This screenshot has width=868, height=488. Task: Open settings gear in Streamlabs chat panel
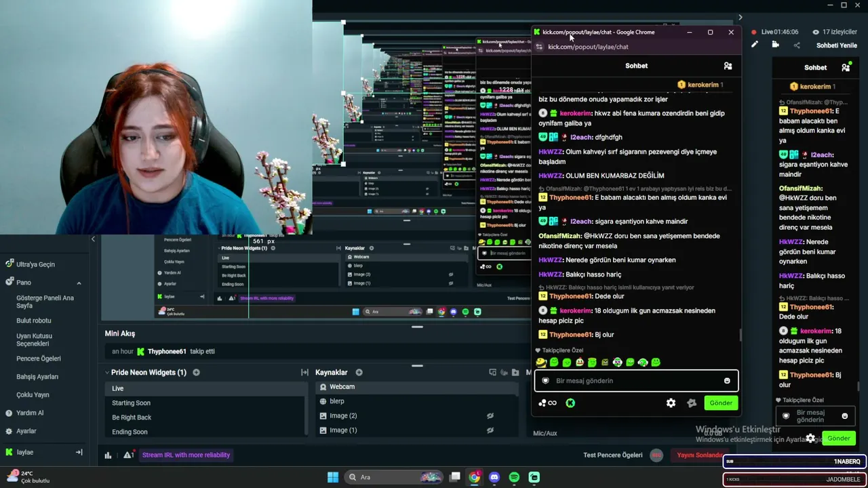click(x=810, y=439)
